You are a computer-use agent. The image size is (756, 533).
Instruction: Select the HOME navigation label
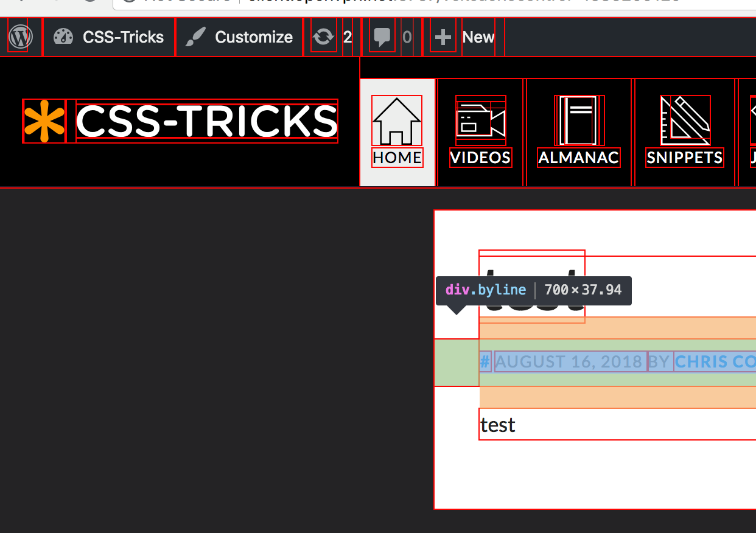point(397,158)
